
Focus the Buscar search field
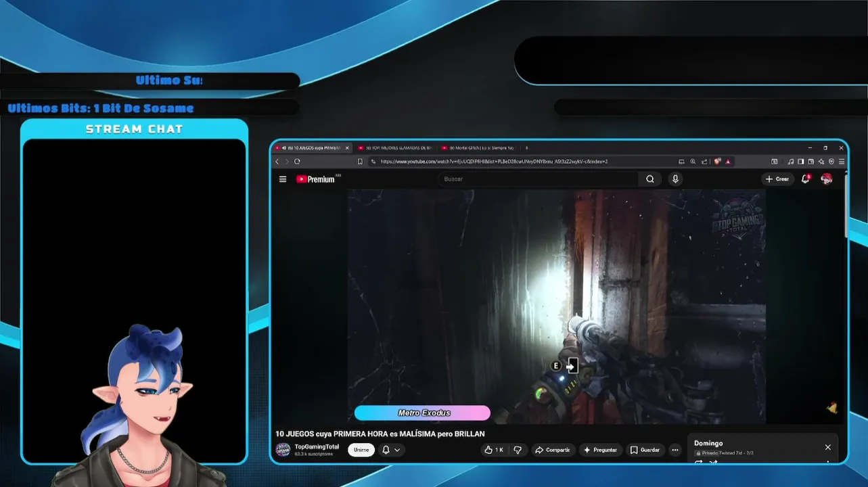(539, 179)
